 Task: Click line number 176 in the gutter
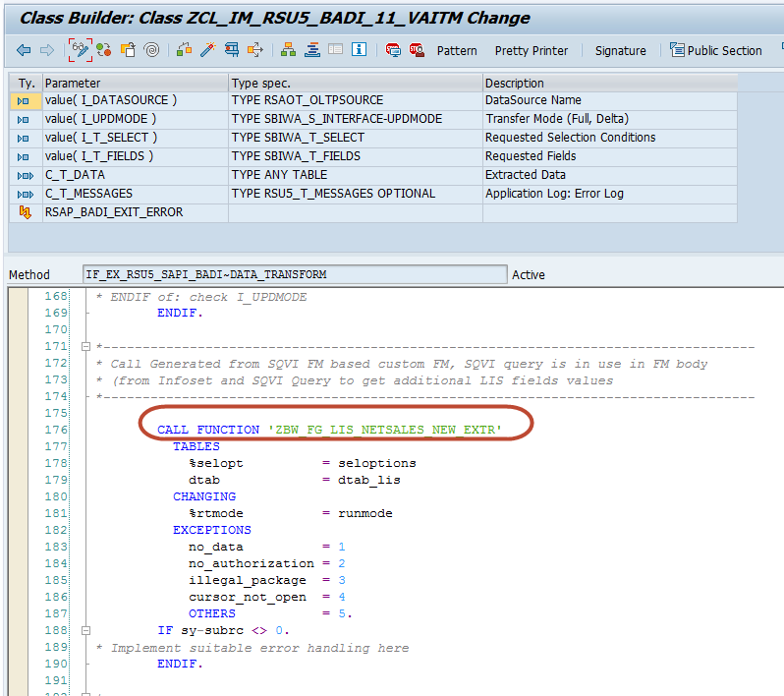coord(56,430)
